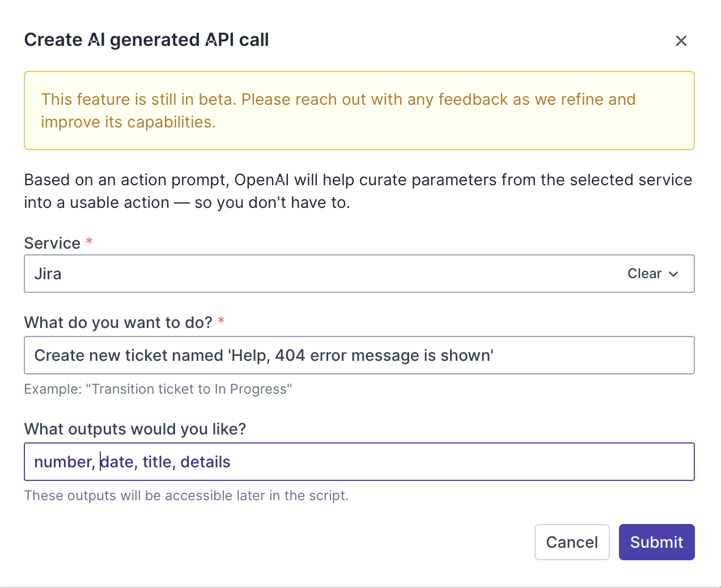The image size is (721, 588).
Task: Click the 'What do you want to do?' label
Action: 118,322
